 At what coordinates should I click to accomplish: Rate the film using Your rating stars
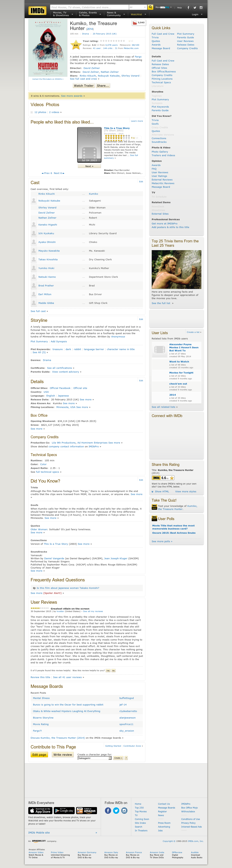coord(112,41)
